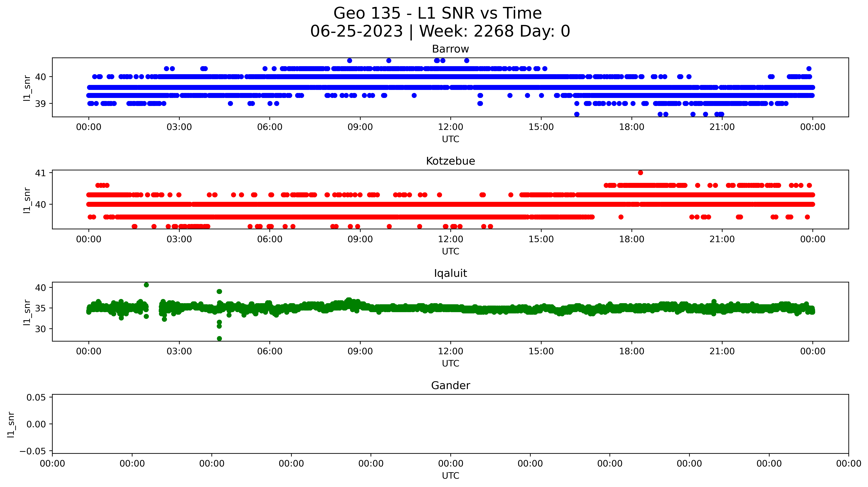The height and width of the screenshot is (487, 868).
Task: Click the '30' tick on the Iqaluit y-axis
Action: point(41,329)
